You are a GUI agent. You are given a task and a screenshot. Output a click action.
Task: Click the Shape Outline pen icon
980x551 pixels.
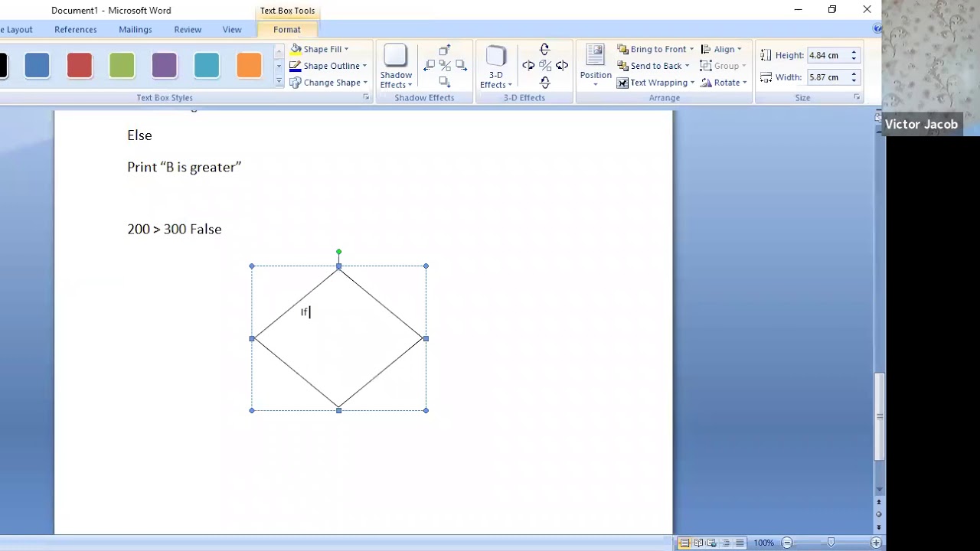pos(296,66)
